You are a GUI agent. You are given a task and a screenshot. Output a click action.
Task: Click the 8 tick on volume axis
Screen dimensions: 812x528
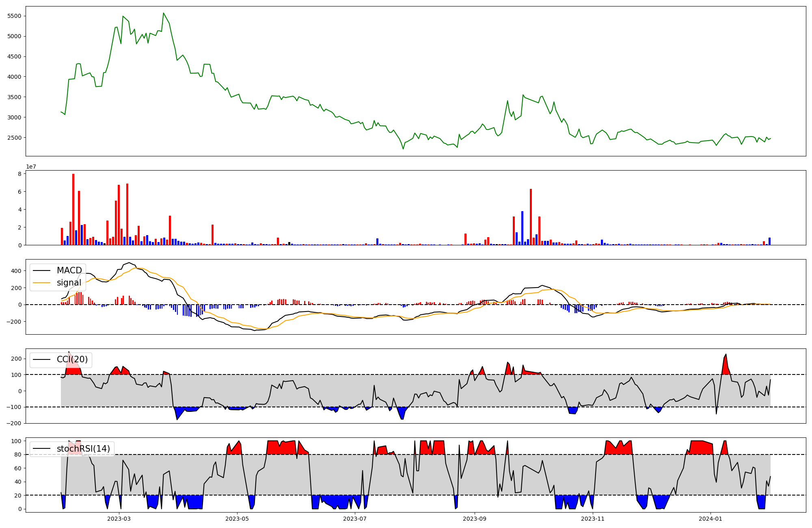pyautogui.click(x=20, y=174)
